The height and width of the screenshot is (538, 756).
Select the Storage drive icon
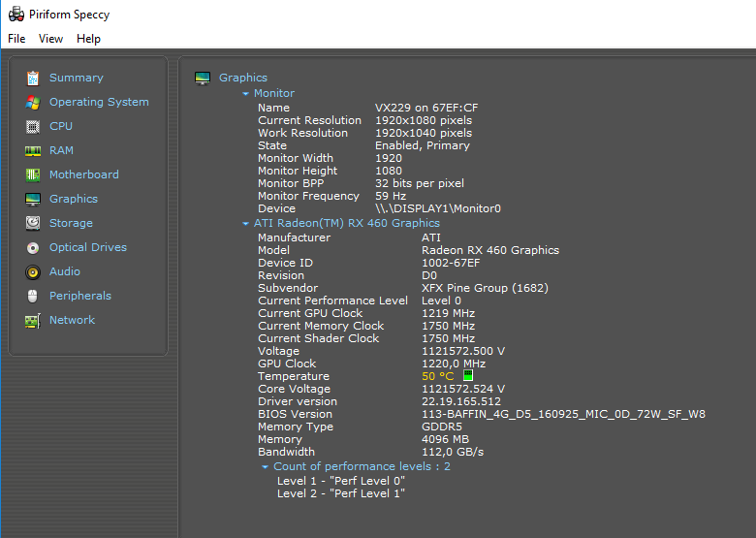(33, 223)
